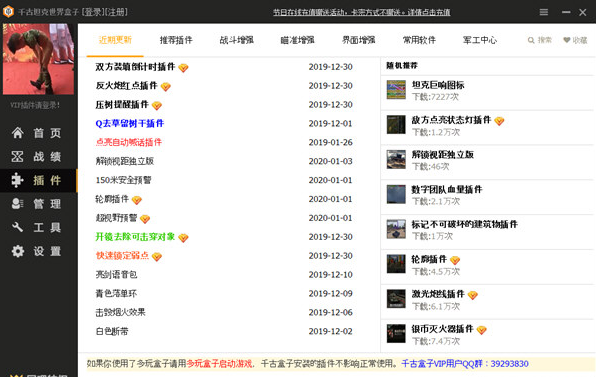Click VIP diamond beside 开镜去除可击穿对象
Image resolution: width=596 pixels, height=377 pixels.
[x=183, y=238]
